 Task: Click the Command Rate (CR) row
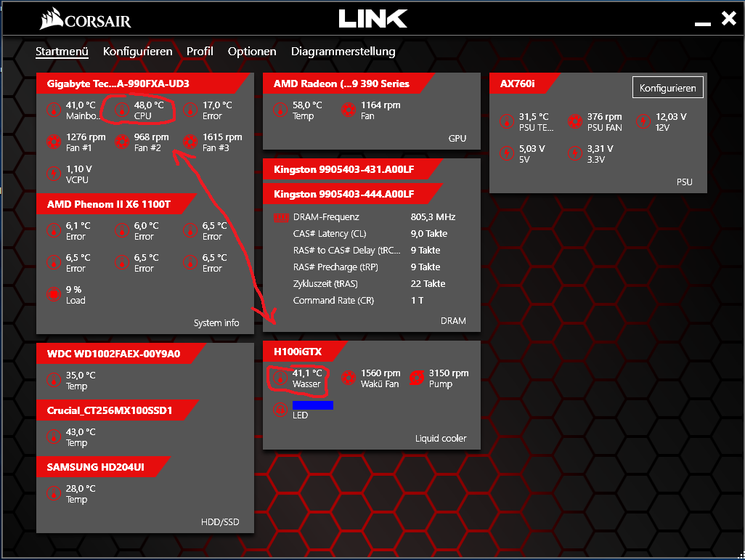pyautogui.click(x=359, y=300)
